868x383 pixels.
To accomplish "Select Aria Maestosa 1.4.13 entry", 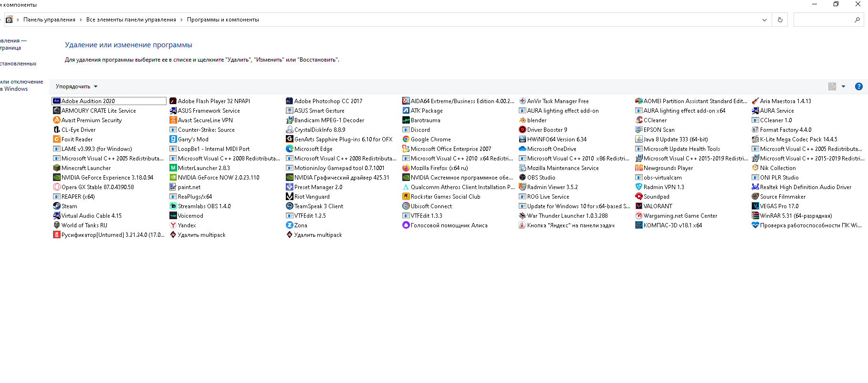I will (x=781, y=101).
